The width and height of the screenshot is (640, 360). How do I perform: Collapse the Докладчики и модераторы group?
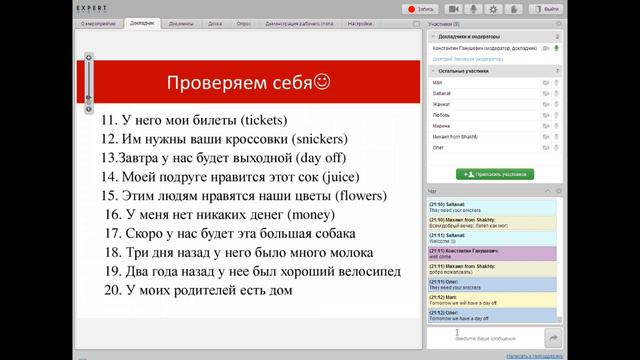(x=433, y=37)
